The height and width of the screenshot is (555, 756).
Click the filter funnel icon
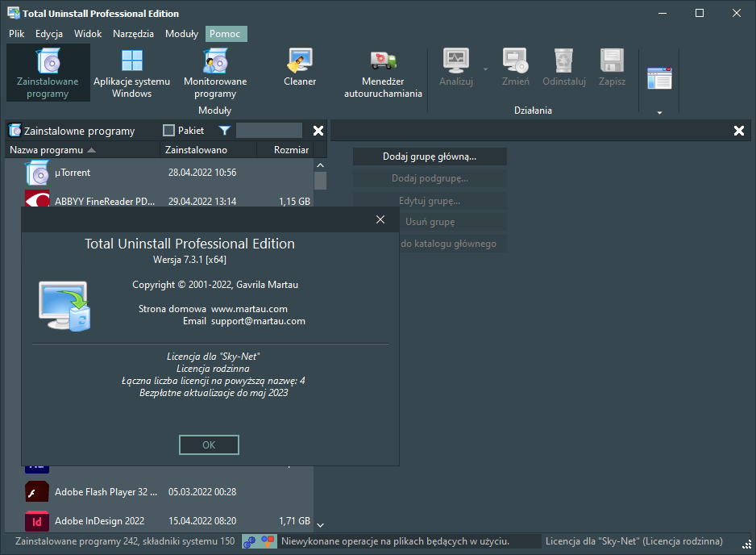224,131
